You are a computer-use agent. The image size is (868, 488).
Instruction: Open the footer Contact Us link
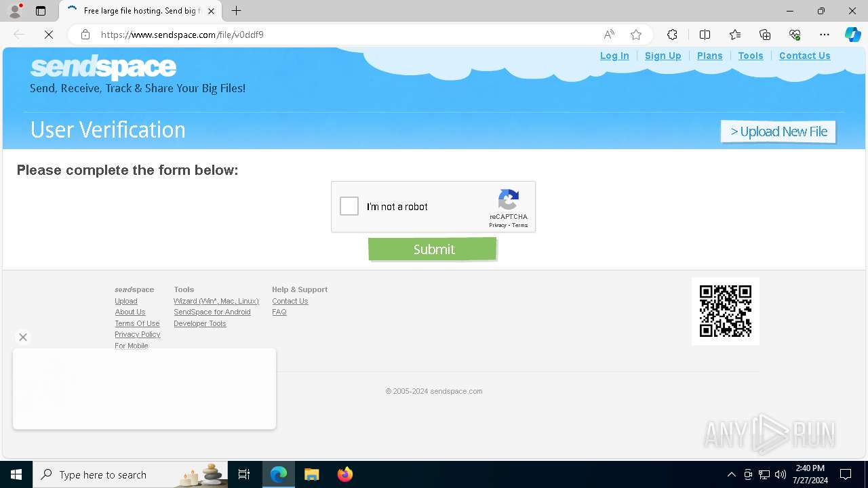[290, 301]
